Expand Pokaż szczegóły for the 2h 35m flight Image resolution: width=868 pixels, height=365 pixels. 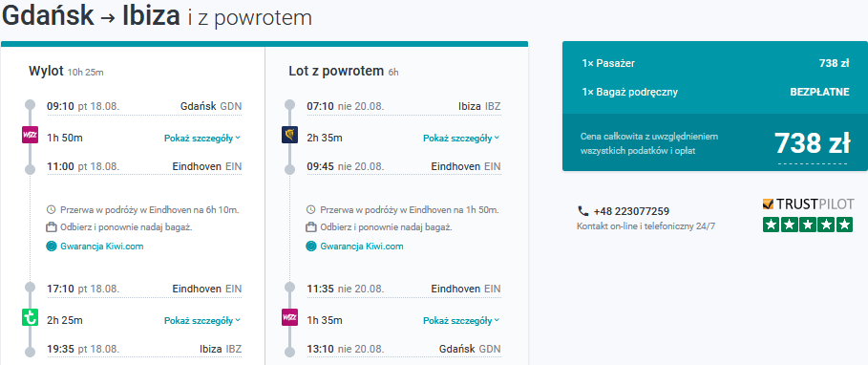coord(461,138)
